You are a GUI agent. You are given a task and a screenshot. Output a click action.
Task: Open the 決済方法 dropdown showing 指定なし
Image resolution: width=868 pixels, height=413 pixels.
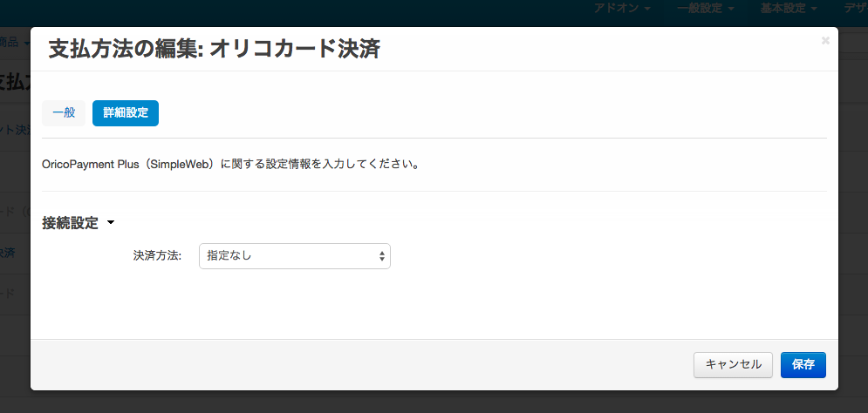[294, 256]
